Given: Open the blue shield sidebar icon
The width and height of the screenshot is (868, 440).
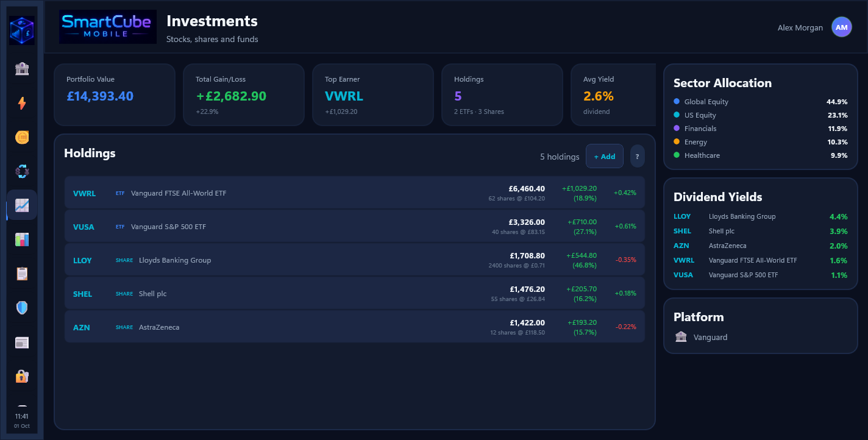Looking at the screenshot, I should pos(22,308).
